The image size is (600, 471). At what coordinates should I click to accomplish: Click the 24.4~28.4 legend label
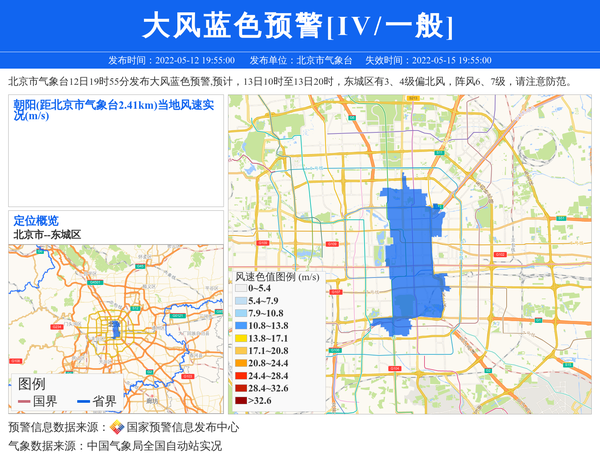click(x=268, y=376)
